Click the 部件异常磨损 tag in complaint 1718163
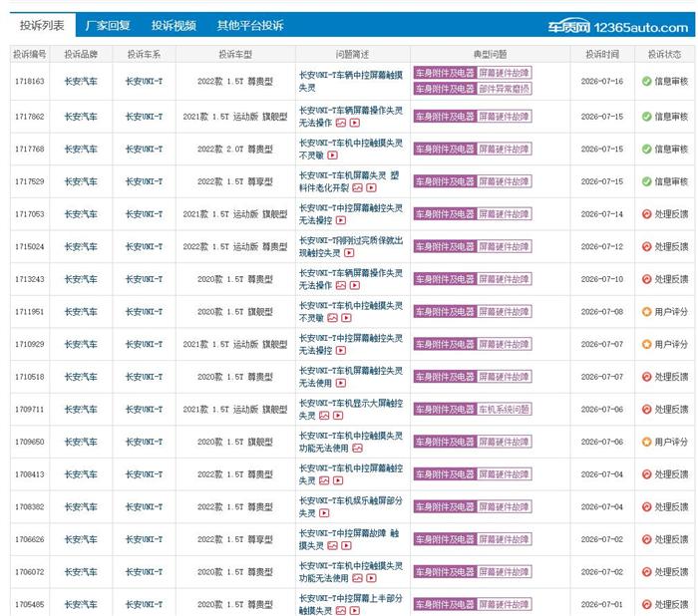Screen dimensions: 698x616 coord(505,89)
